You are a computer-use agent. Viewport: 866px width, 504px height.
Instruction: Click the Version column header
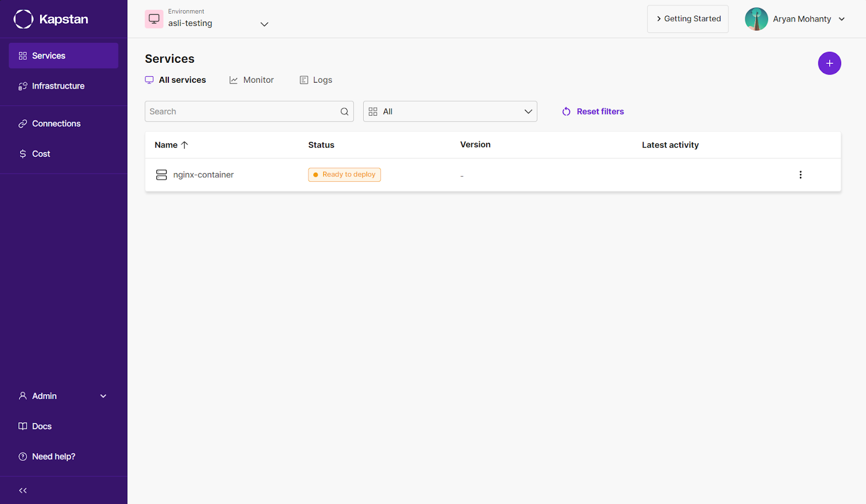pos(475,144)
